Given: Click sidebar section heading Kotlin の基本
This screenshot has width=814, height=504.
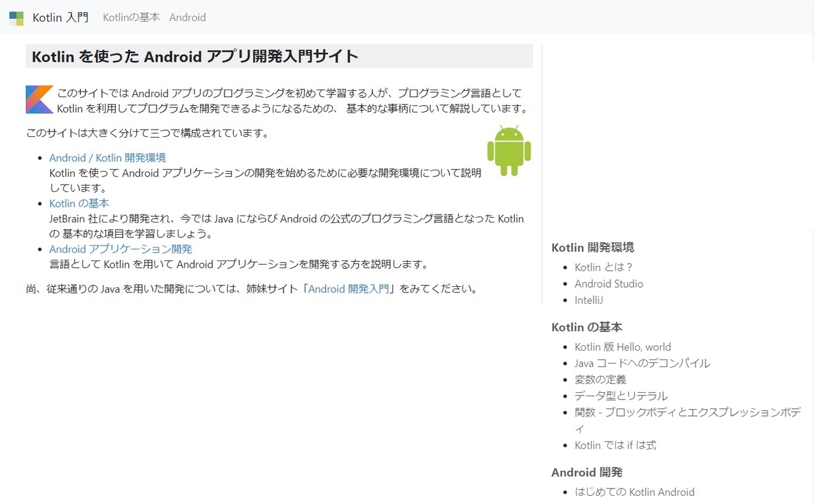Looking at the screenshot, I should [x=587, y=327].
